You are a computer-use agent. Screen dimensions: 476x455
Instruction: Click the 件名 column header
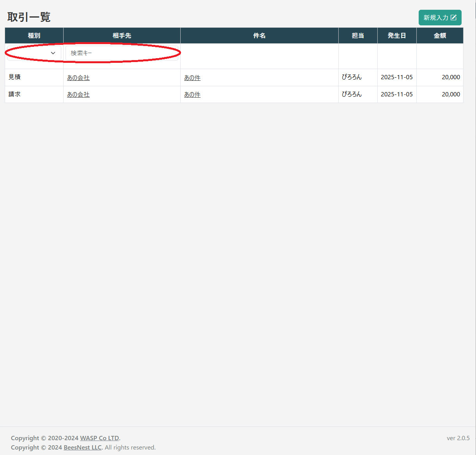(259, 36)
